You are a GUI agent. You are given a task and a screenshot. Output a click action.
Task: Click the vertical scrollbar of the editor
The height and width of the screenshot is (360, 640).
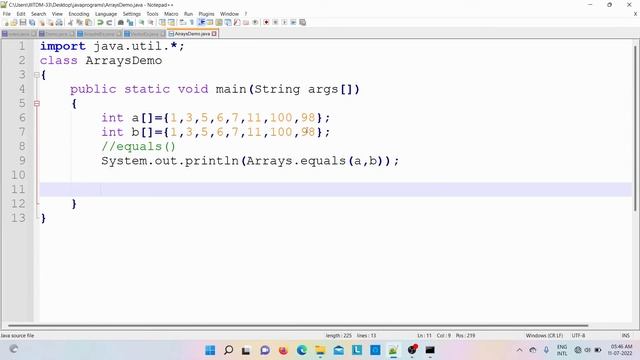click(x=635, y=129)
